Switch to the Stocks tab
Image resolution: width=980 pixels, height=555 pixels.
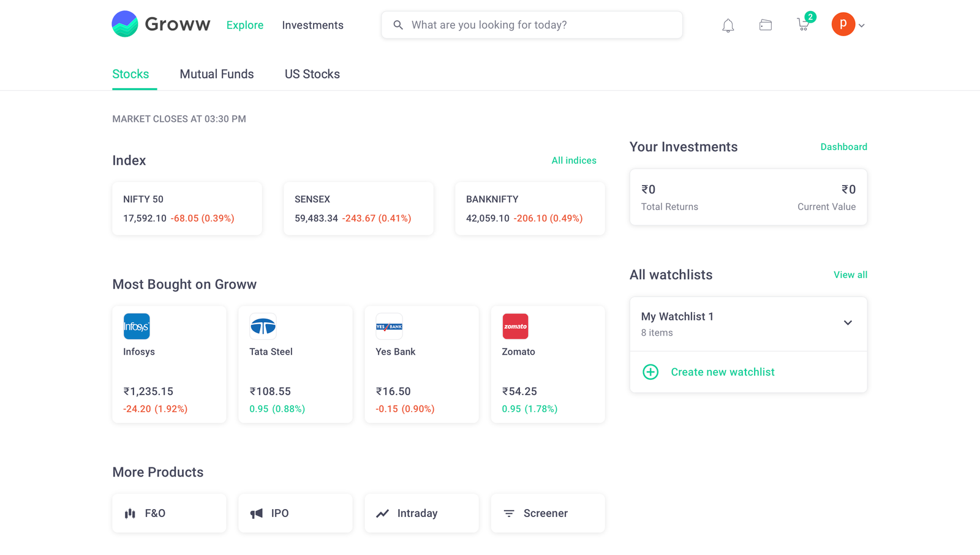130,74
